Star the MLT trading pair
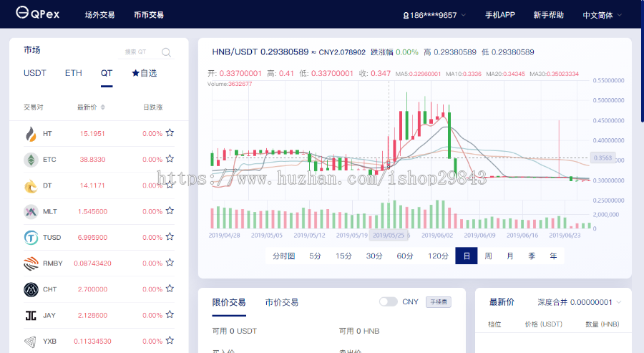 point(170,211)
